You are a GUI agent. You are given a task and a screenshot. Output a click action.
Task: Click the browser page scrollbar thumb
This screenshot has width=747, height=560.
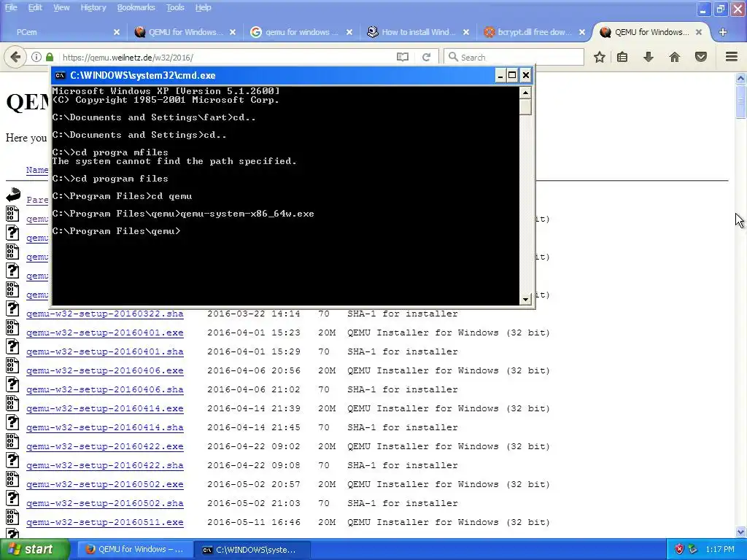740,101
